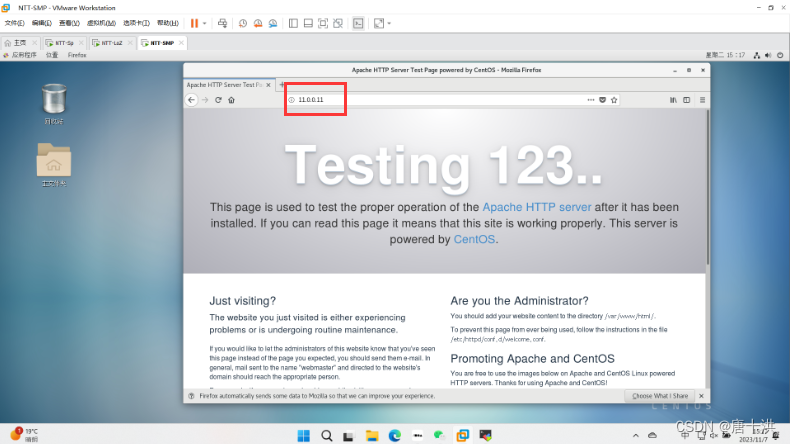Show hidden icons in Windows system tray
The image size is (791, 444).
(636, 435)
